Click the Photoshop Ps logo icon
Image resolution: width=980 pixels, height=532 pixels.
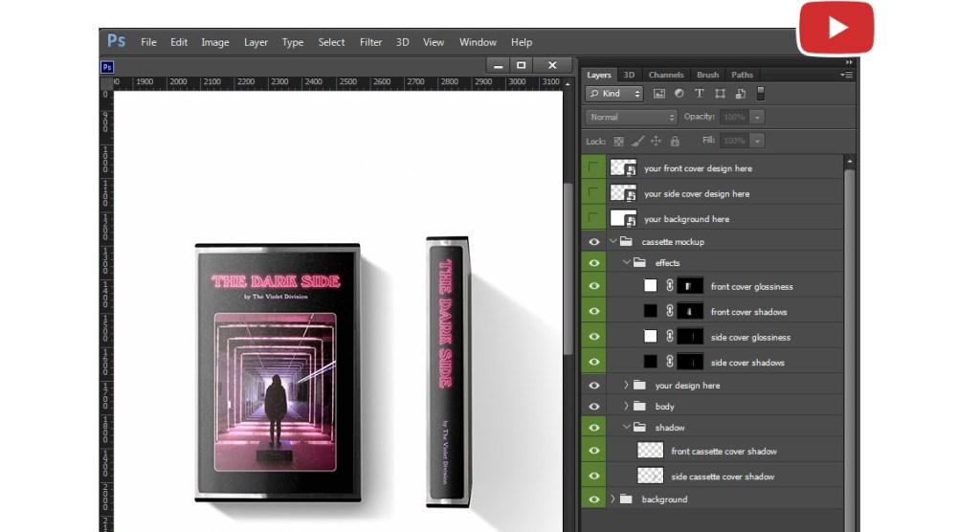pos(116,41)
